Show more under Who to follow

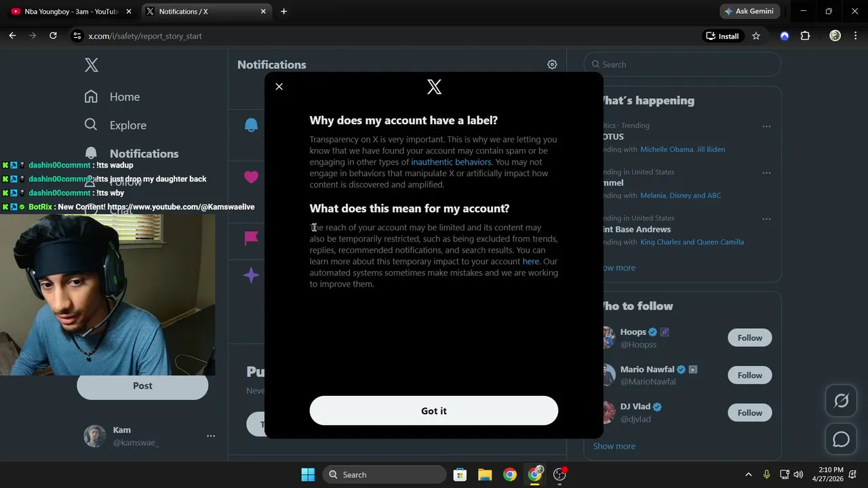coord(614,446)
